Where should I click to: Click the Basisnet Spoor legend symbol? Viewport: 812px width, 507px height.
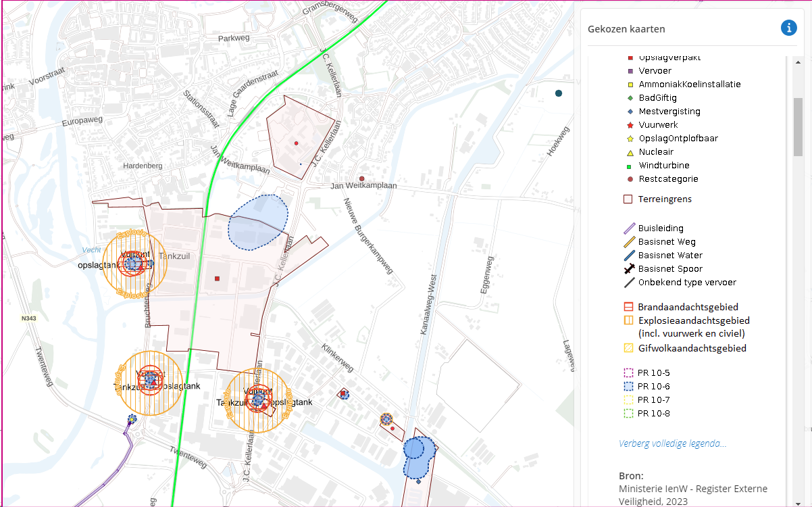(628, 269)
